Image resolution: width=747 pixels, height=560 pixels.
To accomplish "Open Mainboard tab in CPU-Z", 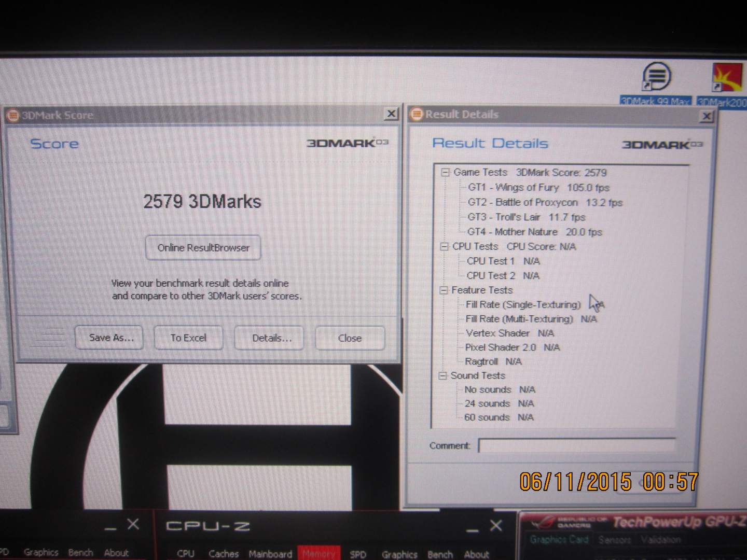I will point(270,554).
